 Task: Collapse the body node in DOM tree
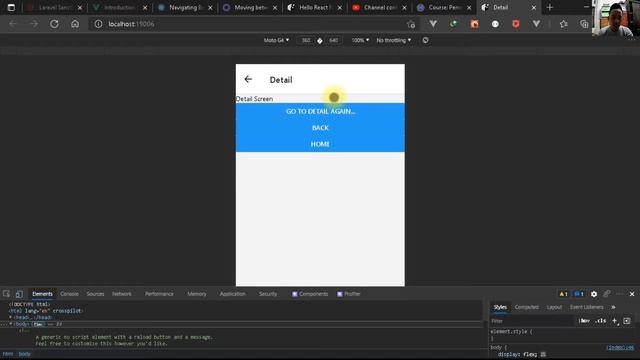(x=11, y=324)
